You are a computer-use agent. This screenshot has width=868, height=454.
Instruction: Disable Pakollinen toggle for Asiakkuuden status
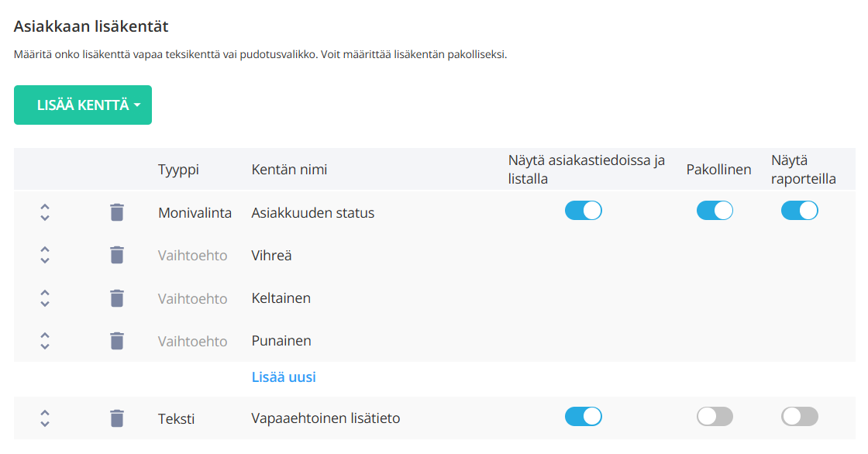click(715, 211)
